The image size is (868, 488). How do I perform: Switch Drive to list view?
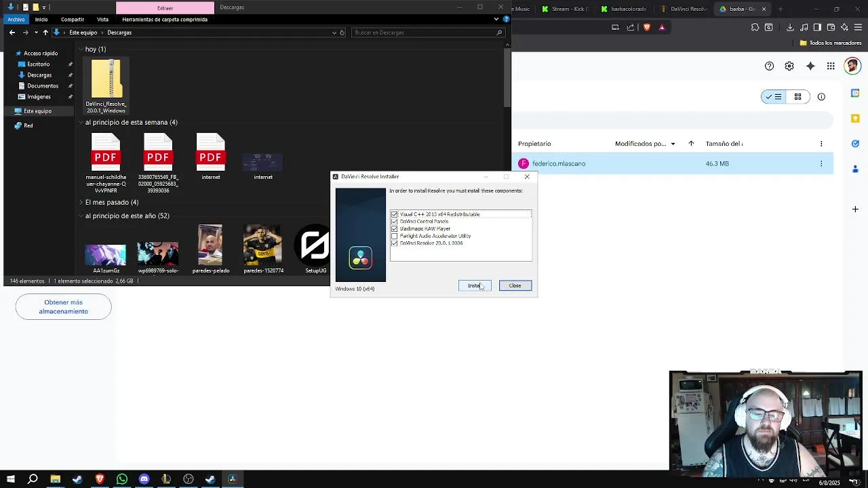774,97
